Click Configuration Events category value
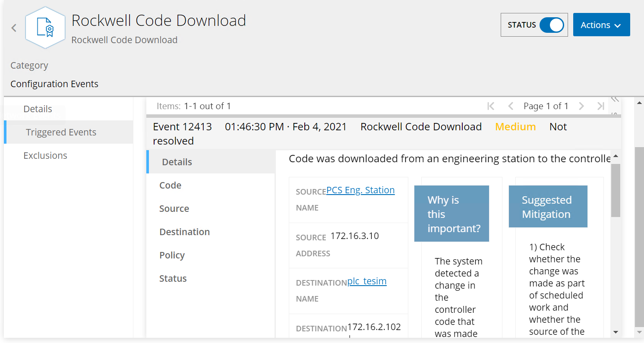 point(54,84)
